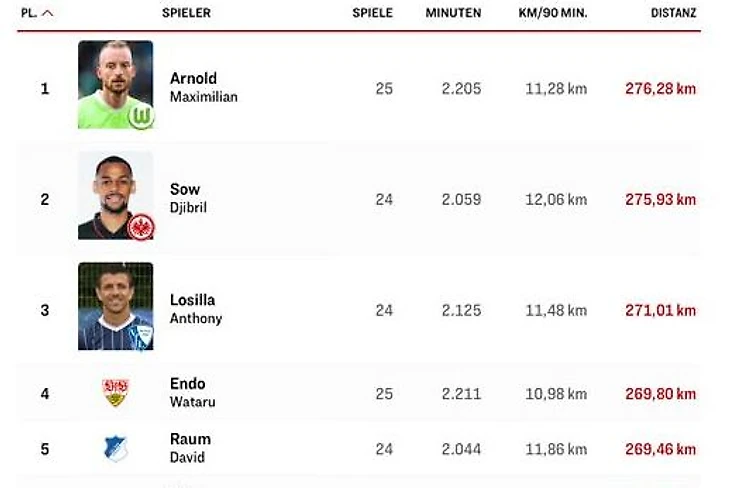Click the SPIELER column header
Image resolution: width=730 pixels, height=488 pixels.
186,13
